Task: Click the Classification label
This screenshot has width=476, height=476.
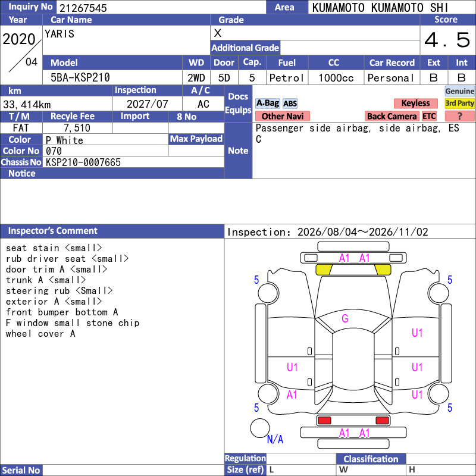Action: [x=371, y=459]
